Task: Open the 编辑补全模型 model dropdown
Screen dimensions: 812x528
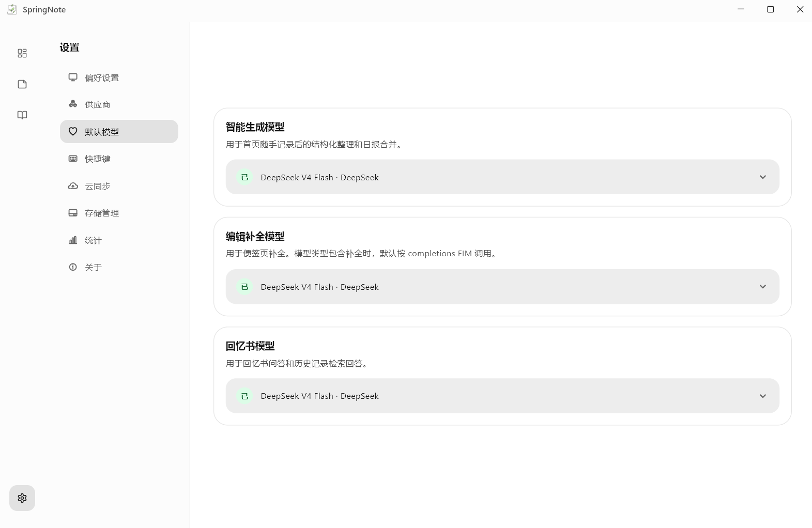Action: [502, 287]
